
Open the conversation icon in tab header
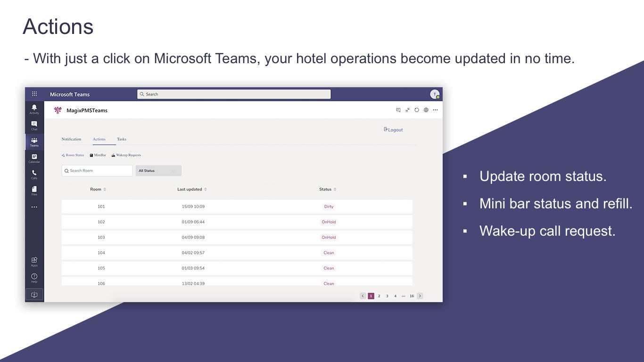[398, 110]
